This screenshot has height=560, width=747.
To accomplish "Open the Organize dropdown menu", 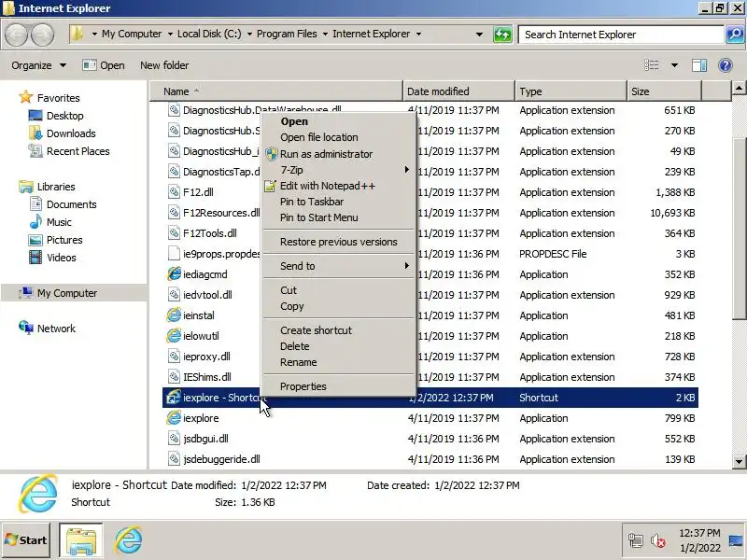I will [x=38, y=65].
